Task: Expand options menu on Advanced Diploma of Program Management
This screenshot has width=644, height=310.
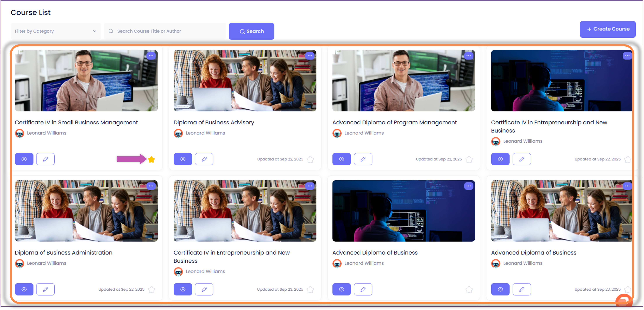Action: tap(469, 56)
